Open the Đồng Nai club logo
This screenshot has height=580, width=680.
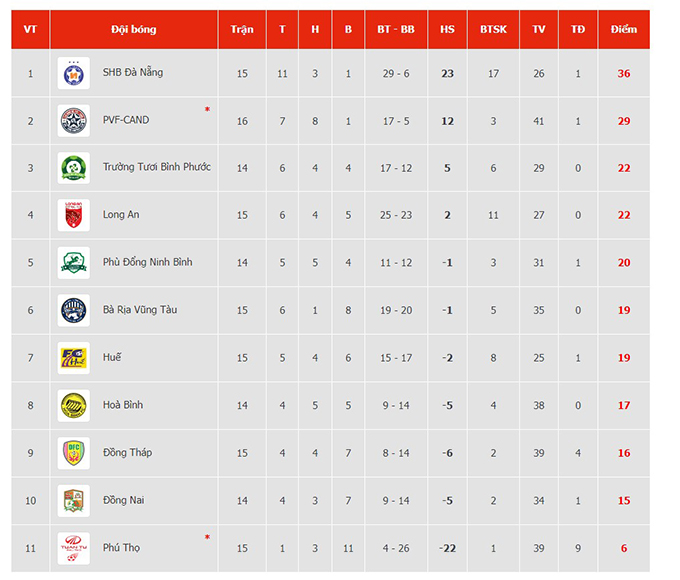tap(74, 501)
